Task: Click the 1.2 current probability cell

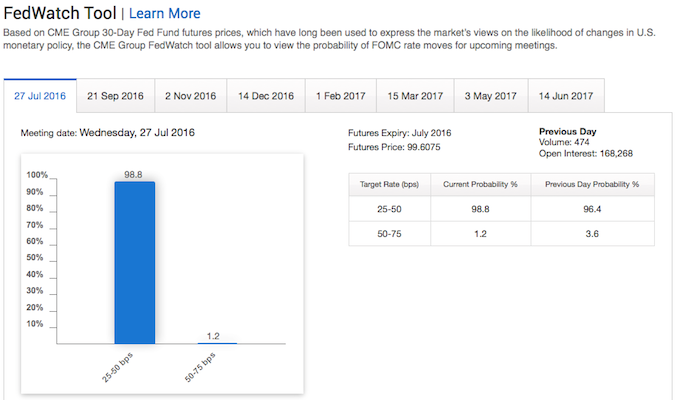Action: [480, 234]
